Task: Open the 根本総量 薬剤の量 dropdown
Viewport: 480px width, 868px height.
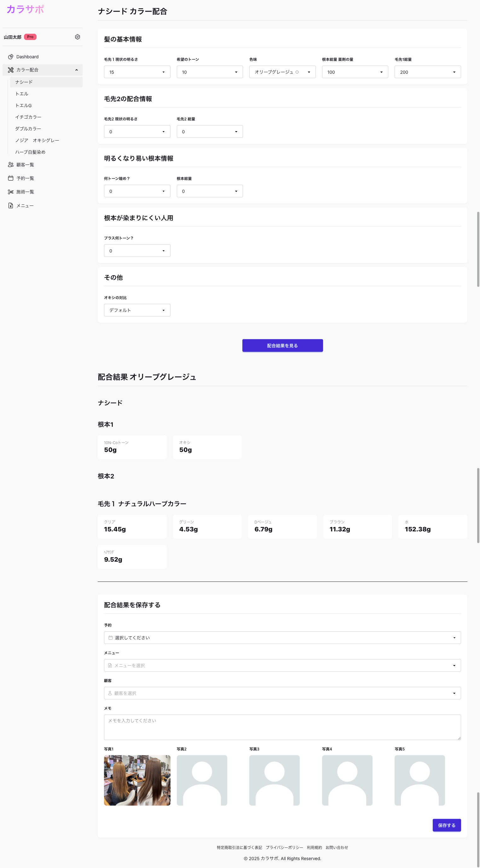Action: pos(355,72)
